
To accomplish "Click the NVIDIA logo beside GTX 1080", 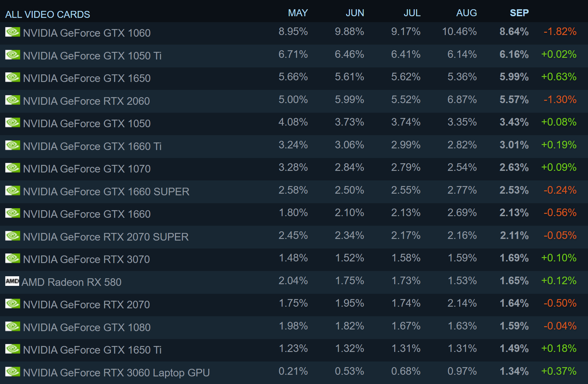I will coord(13,326).
